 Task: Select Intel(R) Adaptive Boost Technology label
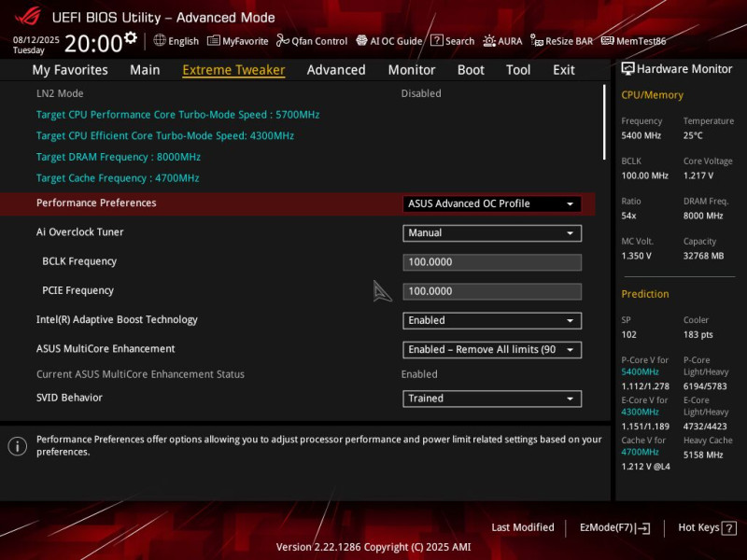pos(117,319)
